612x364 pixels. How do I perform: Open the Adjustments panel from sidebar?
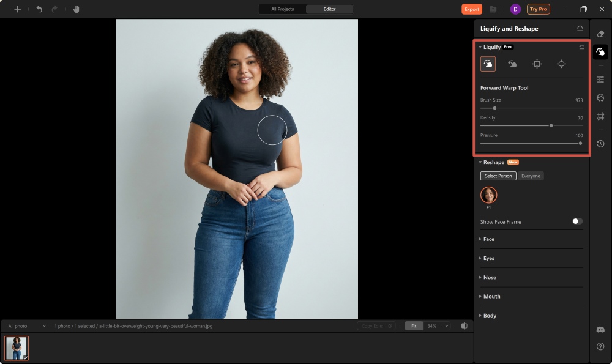[x=600, y=79]
